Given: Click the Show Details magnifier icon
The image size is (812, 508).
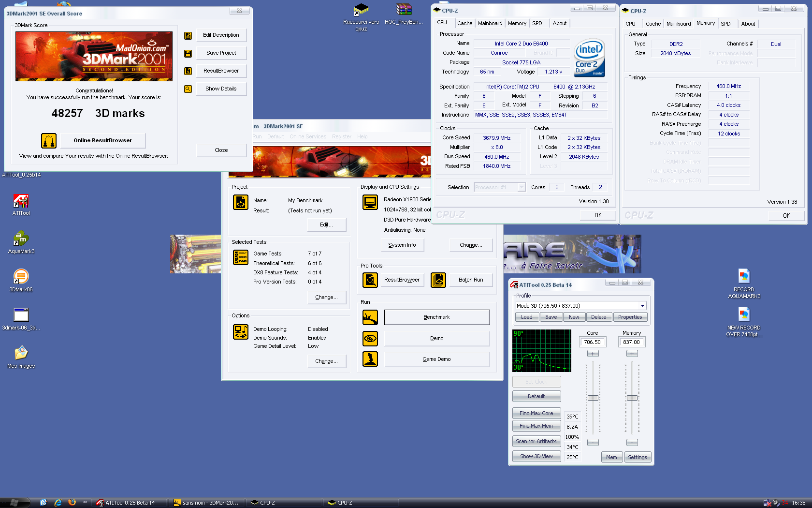Looking at the screenshot, I should [x=188, y=89].
